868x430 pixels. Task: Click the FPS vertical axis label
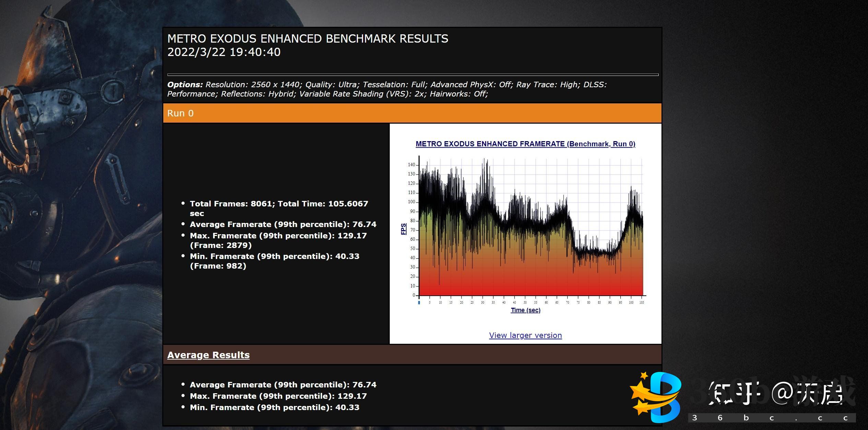click(x=403, y=229)
